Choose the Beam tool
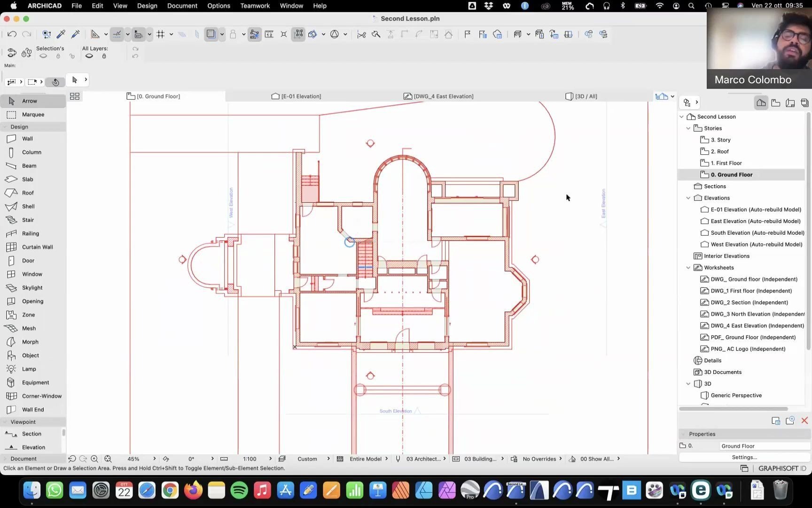The width and height of the screenshot is (812, 508). click(x=29, y=166)
